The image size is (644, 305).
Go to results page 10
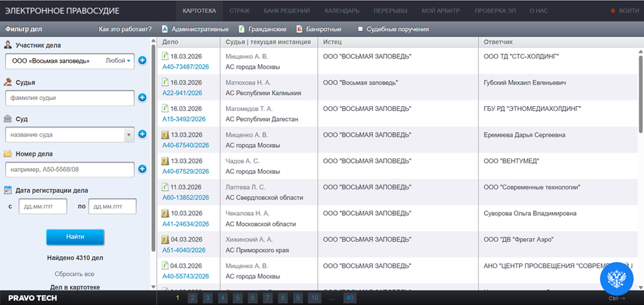(x=314, y=298)
